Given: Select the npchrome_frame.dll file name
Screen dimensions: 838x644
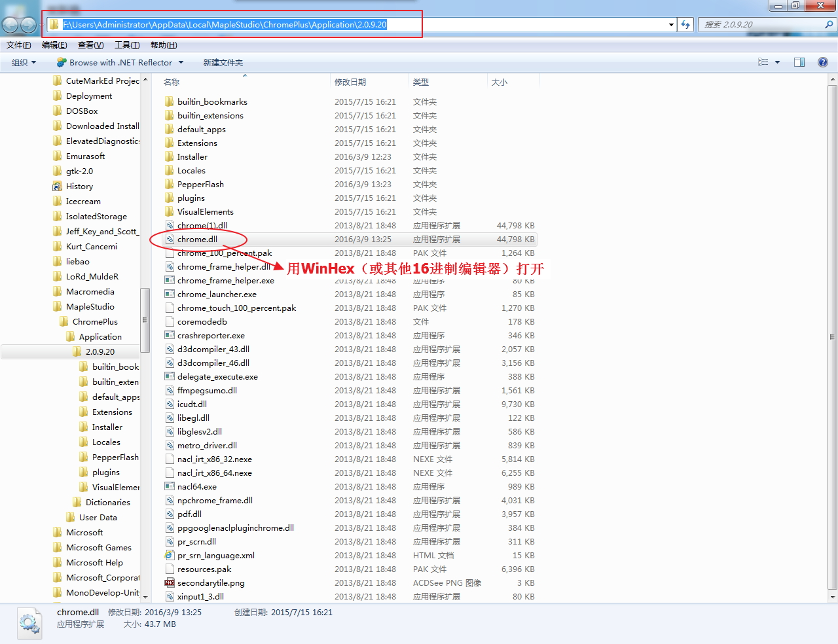Looking at the screenshot, I should 215,501.
